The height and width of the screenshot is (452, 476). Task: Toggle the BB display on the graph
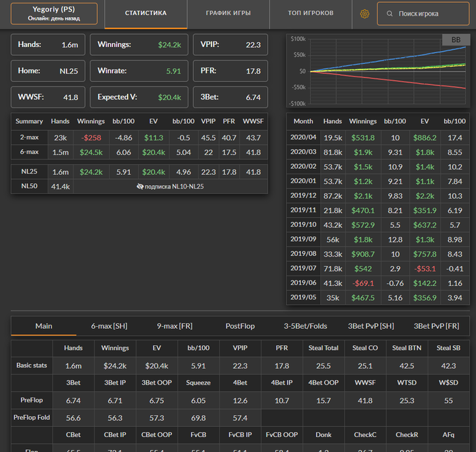[456, 40]
